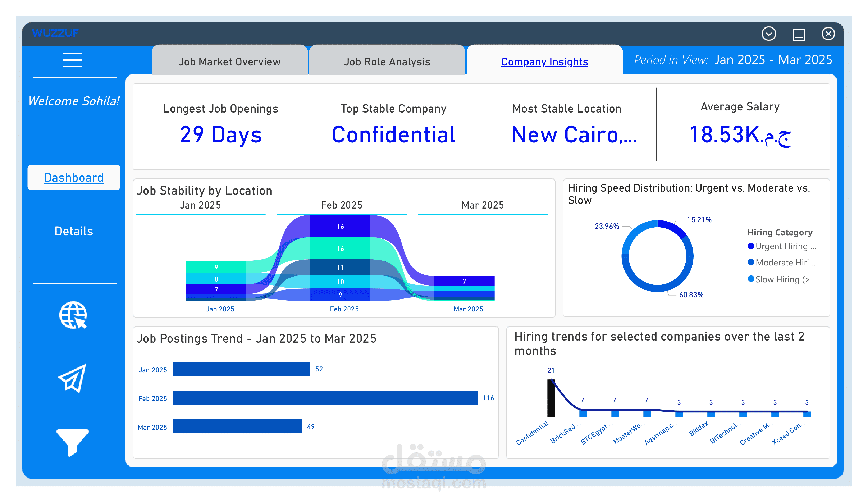Switch to Job Role Analysis tab
868x502 pixels.
click(x=387, y=62)
